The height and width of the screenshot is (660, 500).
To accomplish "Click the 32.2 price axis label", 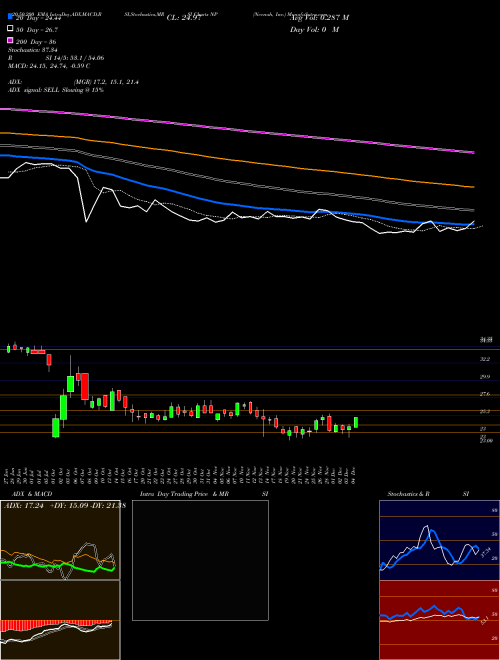I will [x=485, y=359].
